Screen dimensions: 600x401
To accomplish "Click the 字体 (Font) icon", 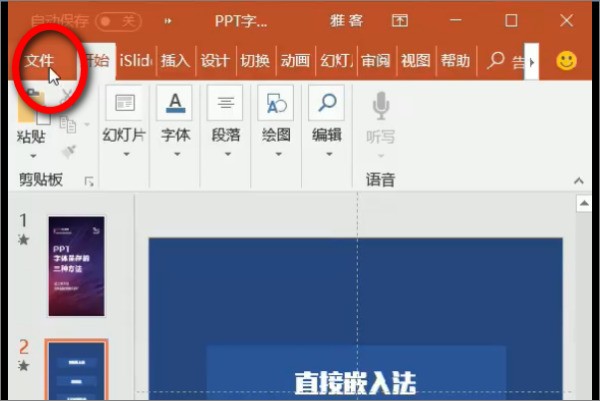I will [175, 103].
